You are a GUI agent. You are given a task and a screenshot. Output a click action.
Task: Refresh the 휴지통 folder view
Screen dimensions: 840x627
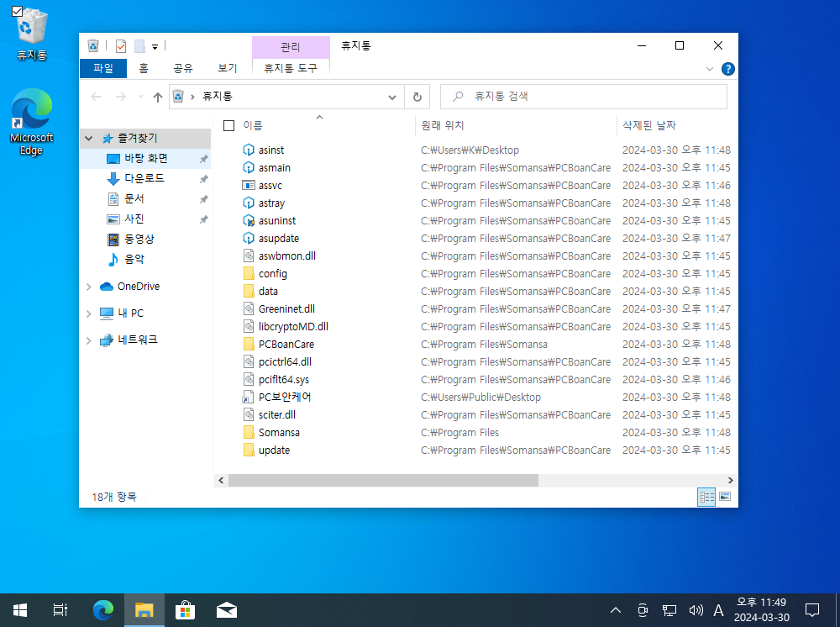tap(417, 97)
